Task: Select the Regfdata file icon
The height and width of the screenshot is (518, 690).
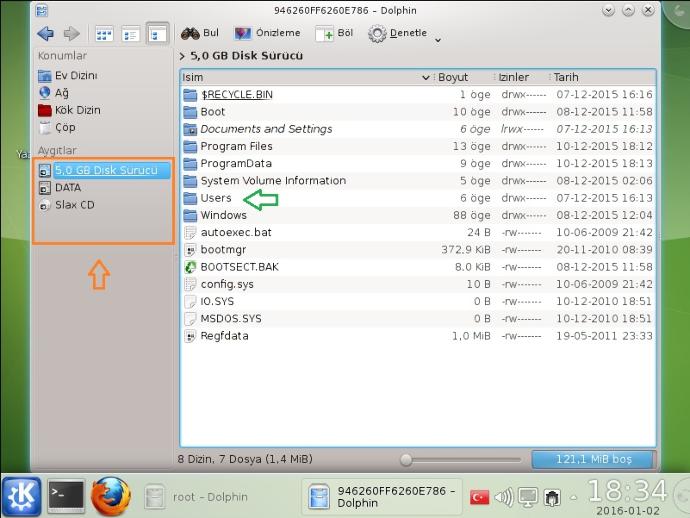Action: (x=190, y=336)
